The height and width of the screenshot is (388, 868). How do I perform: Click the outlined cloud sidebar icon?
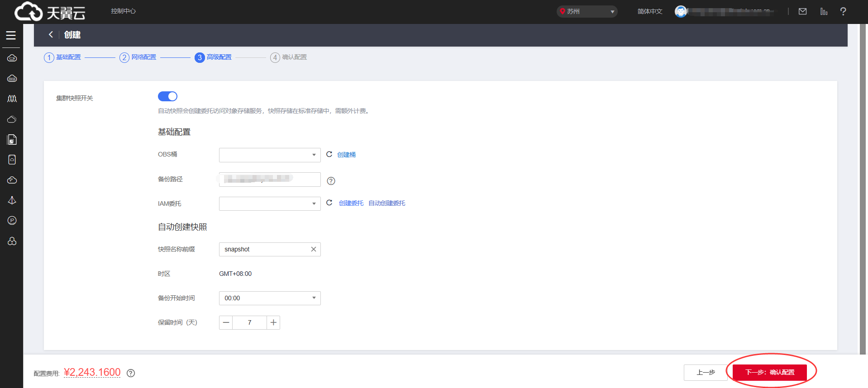tap(12, 119)
